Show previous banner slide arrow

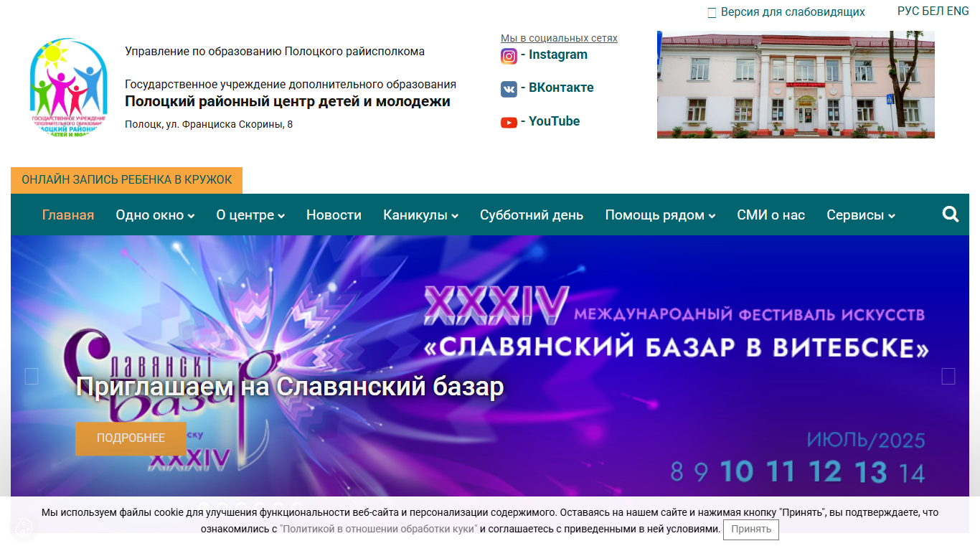click(x=32, y=376)
